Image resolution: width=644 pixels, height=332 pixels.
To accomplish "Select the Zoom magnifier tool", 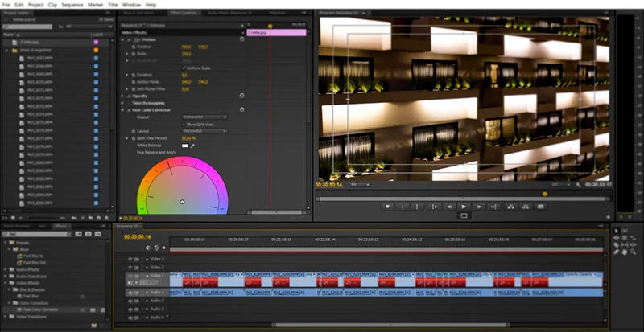I will pos(633,252).
